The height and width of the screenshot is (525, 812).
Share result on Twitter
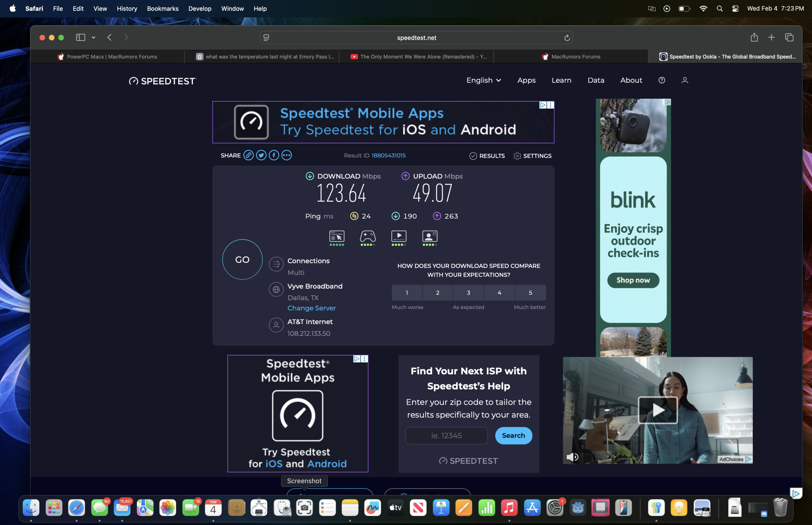[261, 155]
